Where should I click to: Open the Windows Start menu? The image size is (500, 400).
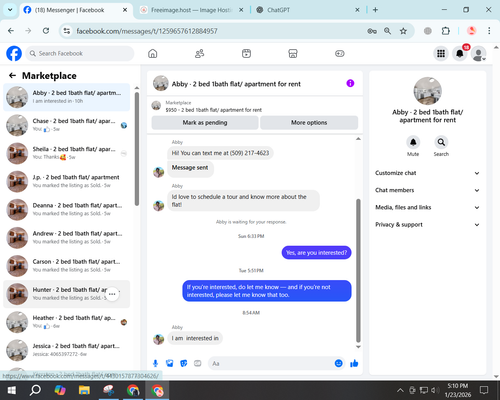[12, 390]
